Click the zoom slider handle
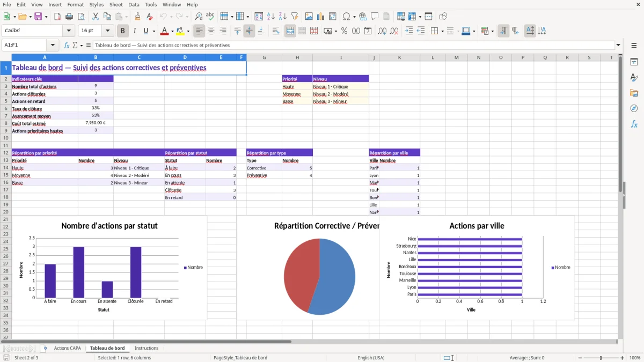The image size is (644, 362). point(601,358)
